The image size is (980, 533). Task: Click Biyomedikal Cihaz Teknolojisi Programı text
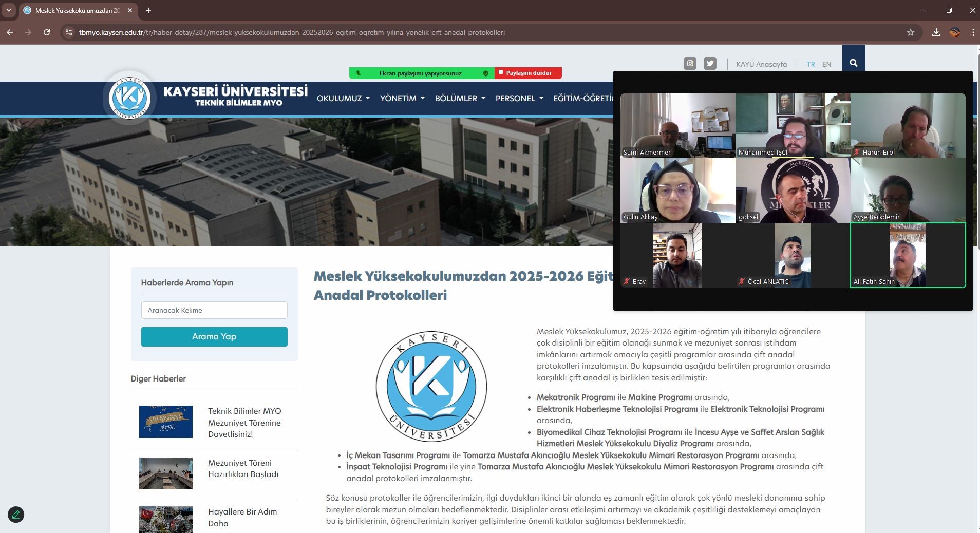pos(609,432)
